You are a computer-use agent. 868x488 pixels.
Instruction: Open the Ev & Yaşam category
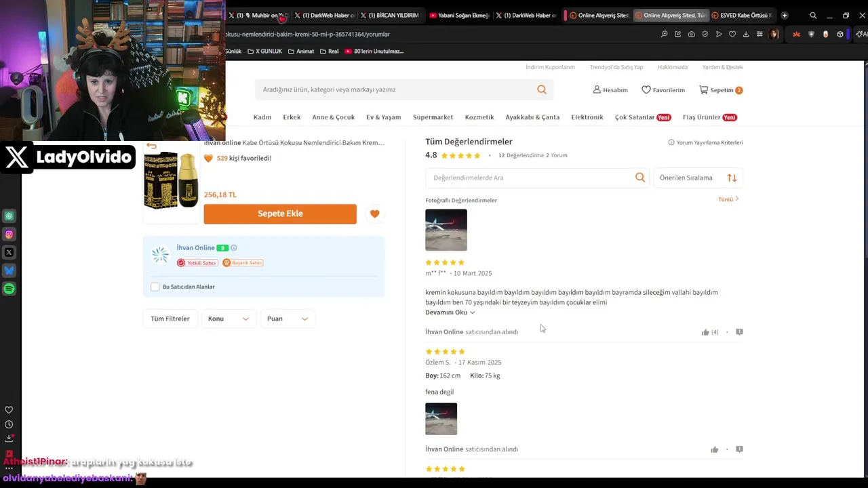[384, 117]
